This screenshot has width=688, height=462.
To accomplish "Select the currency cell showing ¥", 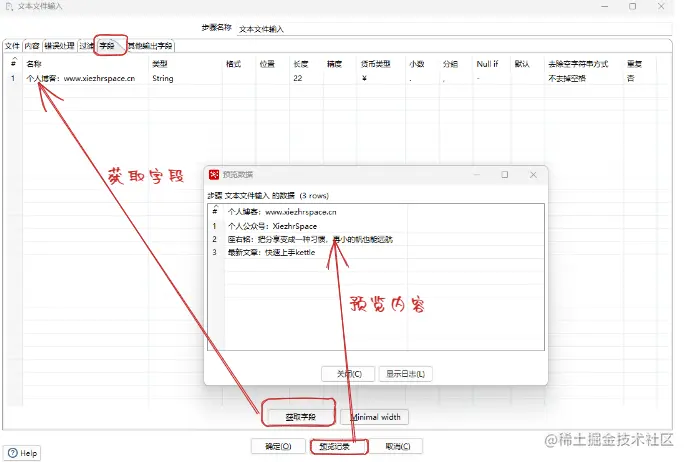I will 381,78.
